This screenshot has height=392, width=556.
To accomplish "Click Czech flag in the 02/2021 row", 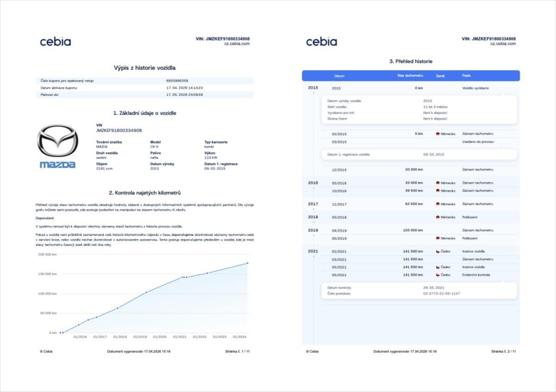I will [x=437, y=252].
